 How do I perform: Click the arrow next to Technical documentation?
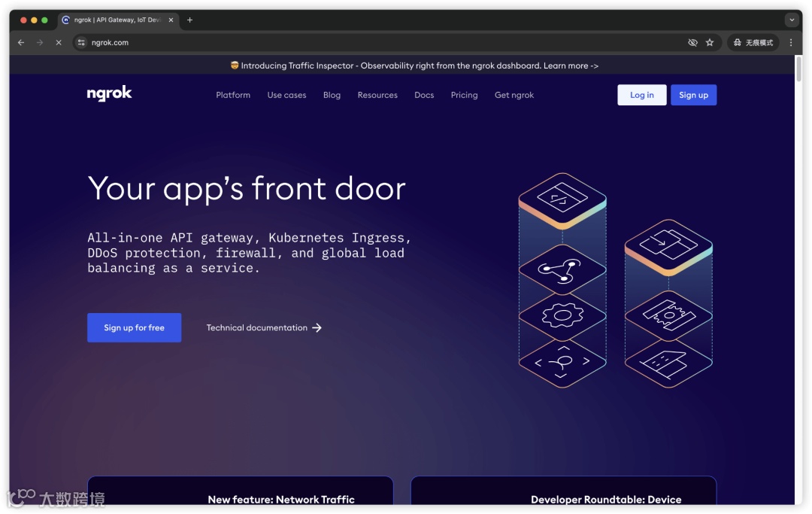(317, 327)
